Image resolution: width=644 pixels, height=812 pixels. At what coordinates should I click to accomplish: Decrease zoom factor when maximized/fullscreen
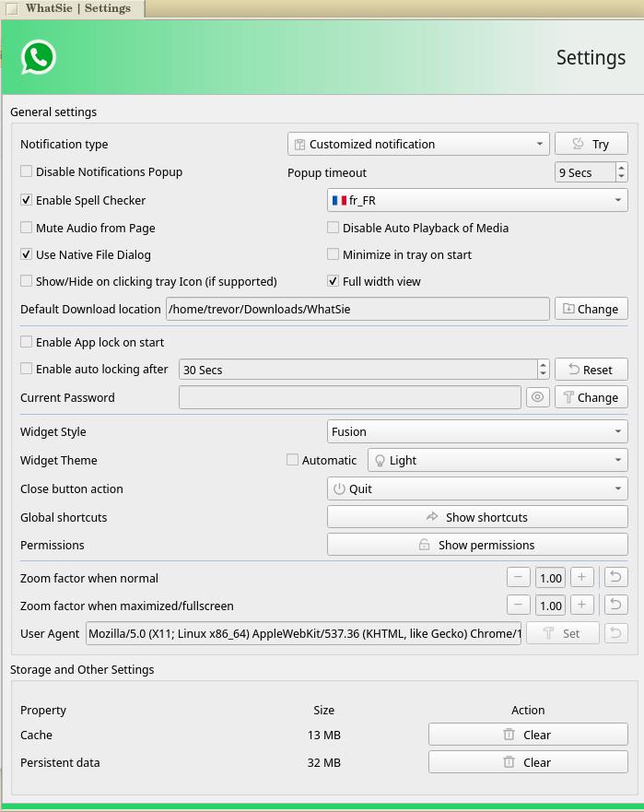pyautogui.click(x=518, y=605)
